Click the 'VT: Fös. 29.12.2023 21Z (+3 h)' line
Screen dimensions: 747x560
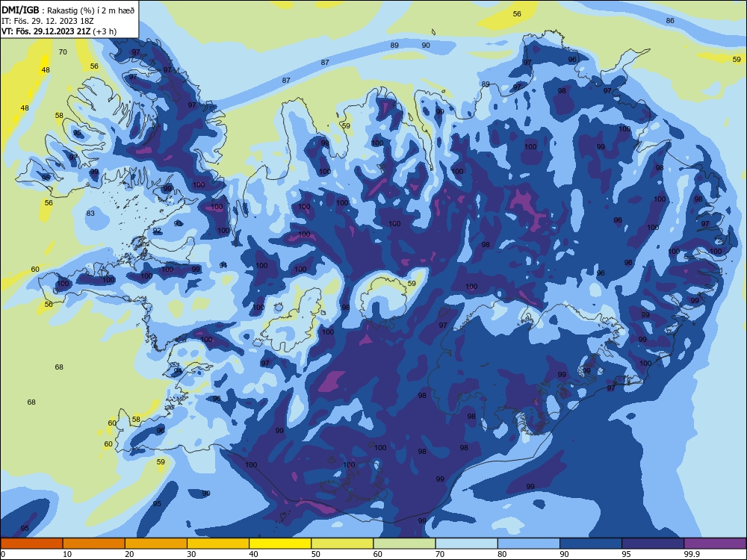[59, 31]
